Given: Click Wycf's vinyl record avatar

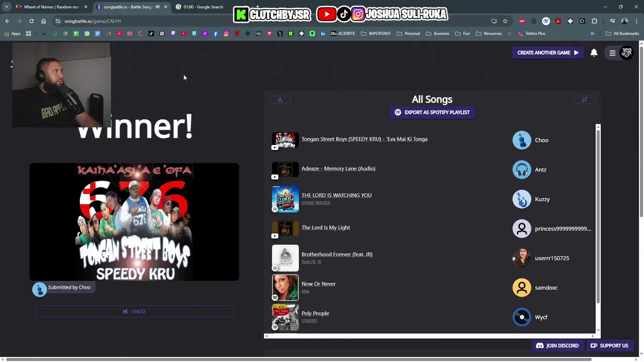Looking at the screenshot, I should (x=522, y=317).
